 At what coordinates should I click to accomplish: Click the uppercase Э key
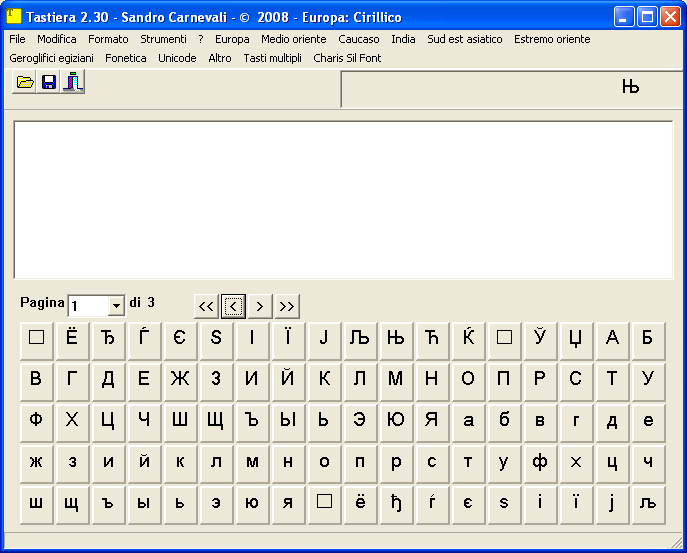tap(360, 423)
